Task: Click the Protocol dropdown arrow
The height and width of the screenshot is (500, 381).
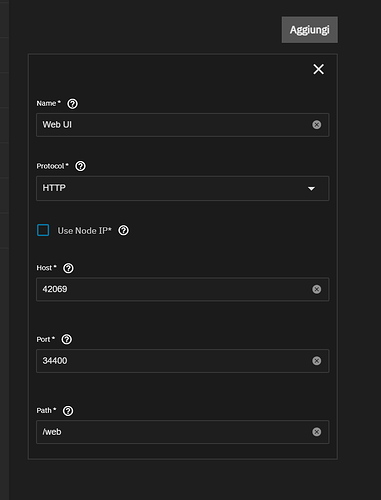Action: (311, 189)
